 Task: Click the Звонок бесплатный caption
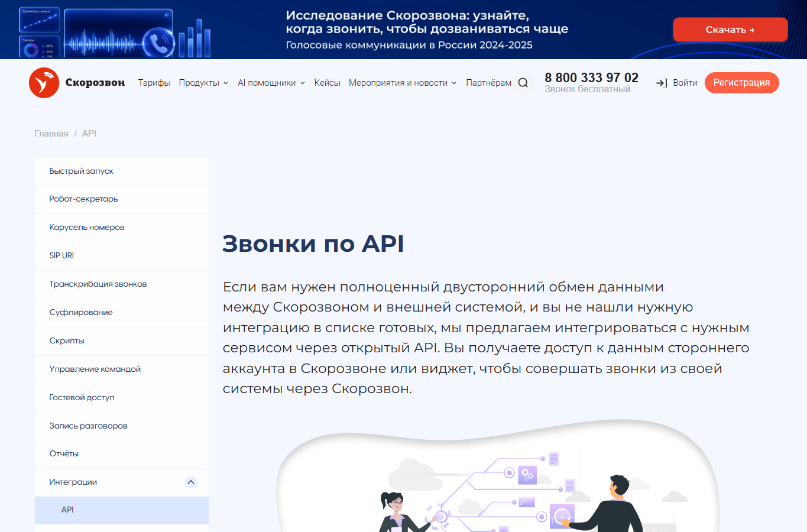tap(587, 89)
